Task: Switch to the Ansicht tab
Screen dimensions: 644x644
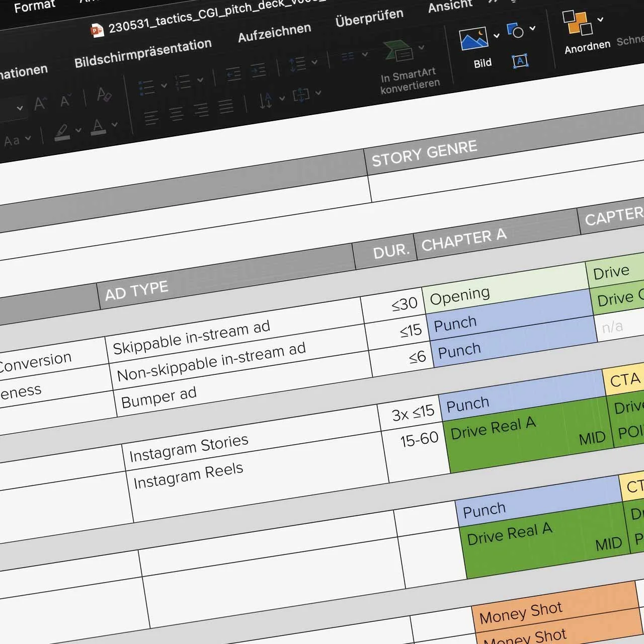Action: click(x=450, y=6)
